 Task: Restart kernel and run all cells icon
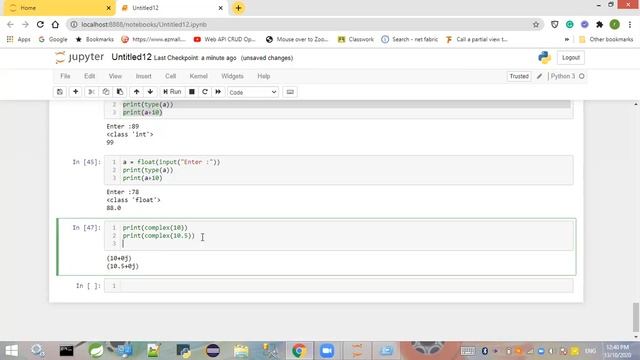pos(218,92)
